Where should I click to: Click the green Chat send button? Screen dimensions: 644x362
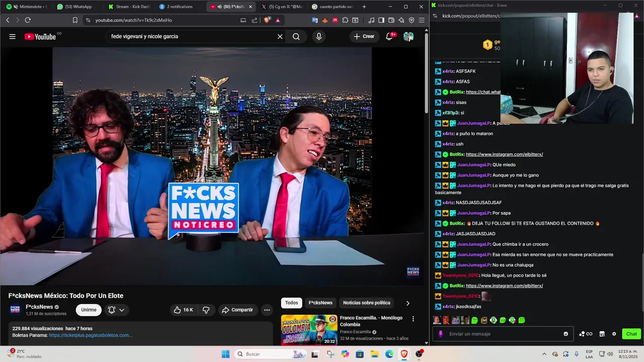click(631, 334)
